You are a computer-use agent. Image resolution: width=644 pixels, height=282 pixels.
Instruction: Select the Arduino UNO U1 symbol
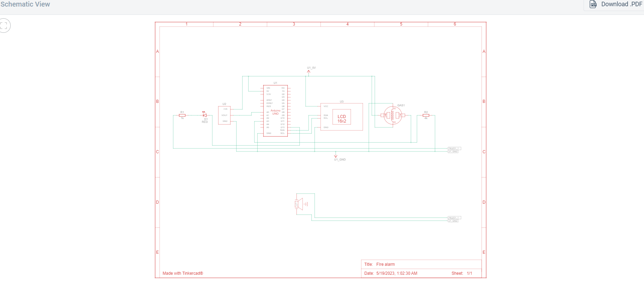[275, 111]
